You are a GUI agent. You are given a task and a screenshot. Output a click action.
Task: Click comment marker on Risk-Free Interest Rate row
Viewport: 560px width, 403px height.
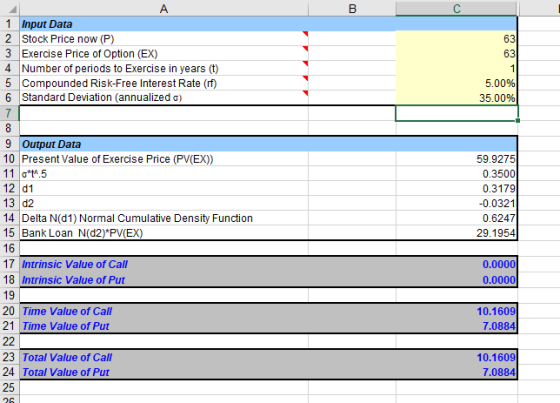click(x=305, y=78)
